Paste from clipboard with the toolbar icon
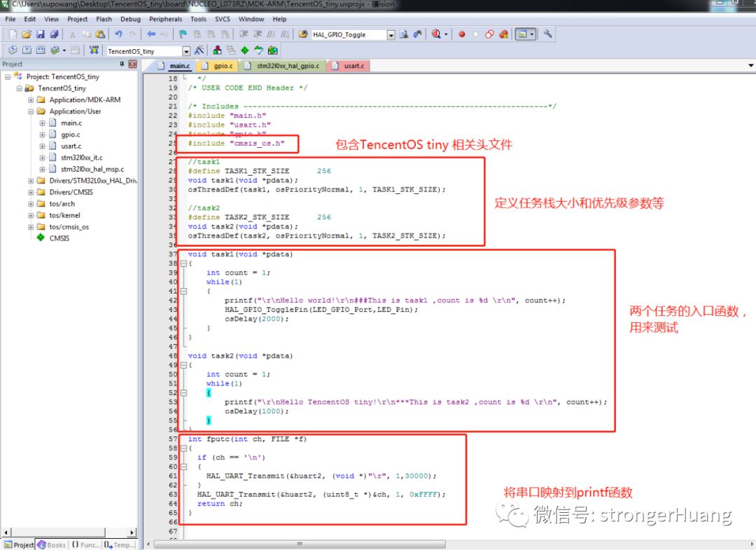Viewport: 756px width, 550px height. [100, 34]
